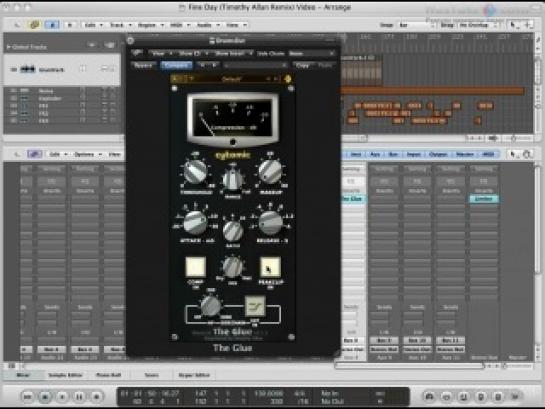Viewport: 545px width, 409px height.
Task: Click the bottom-left corner icon of The Glue
Action: [x=174, y=337]
